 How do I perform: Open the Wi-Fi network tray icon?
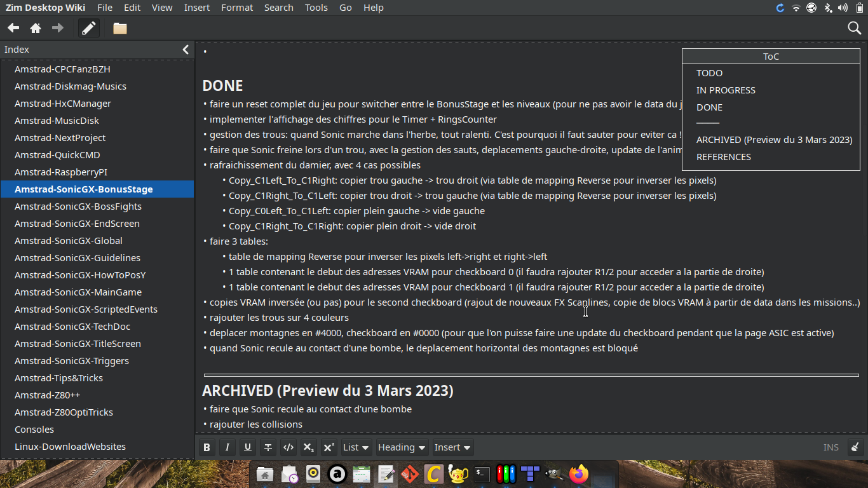(x=796, y=8)
